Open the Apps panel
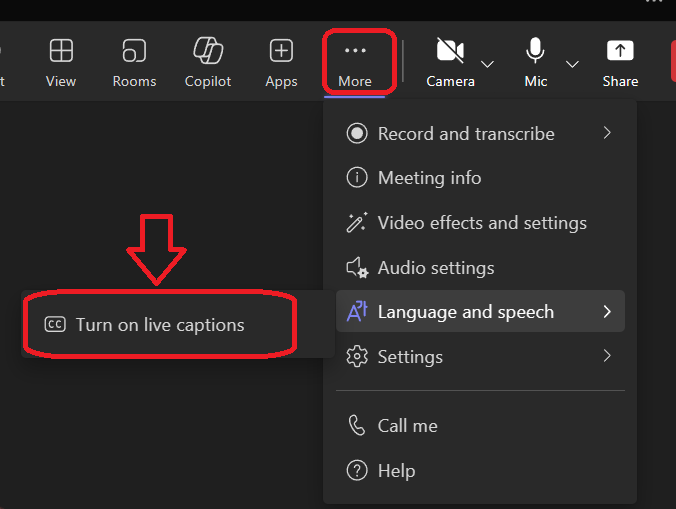The image size is (676, 509). pos(281,62)
